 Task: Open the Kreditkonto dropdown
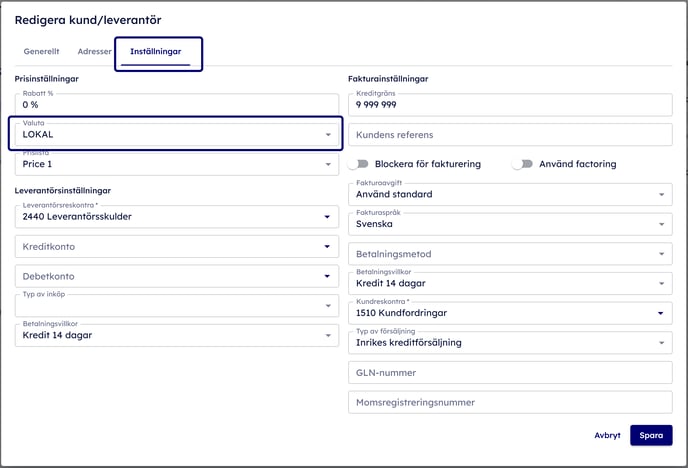pos(176,246)
